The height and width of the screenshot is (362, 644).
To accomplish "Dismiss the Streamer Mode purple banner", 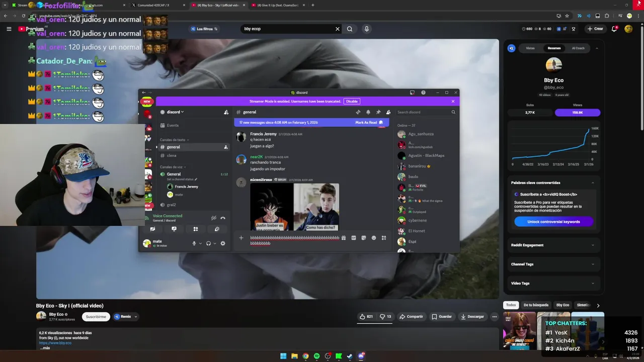I will tap(453, 101).
